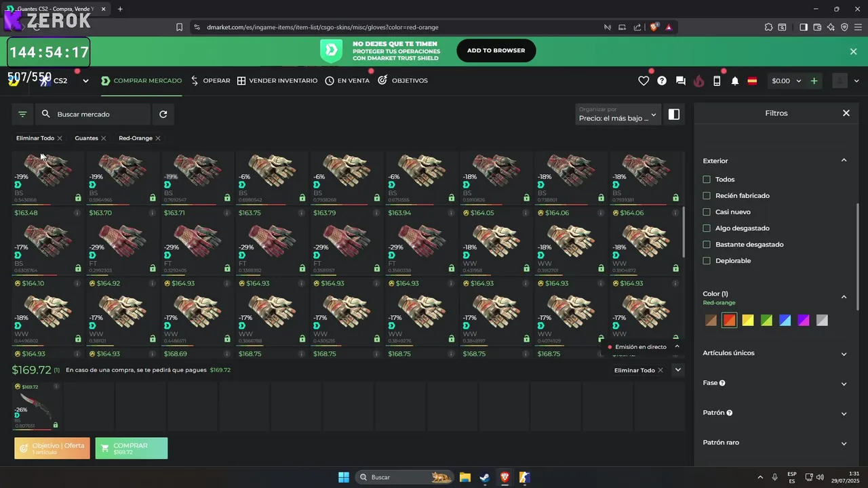Go to the Operar tab

(210, 81)
